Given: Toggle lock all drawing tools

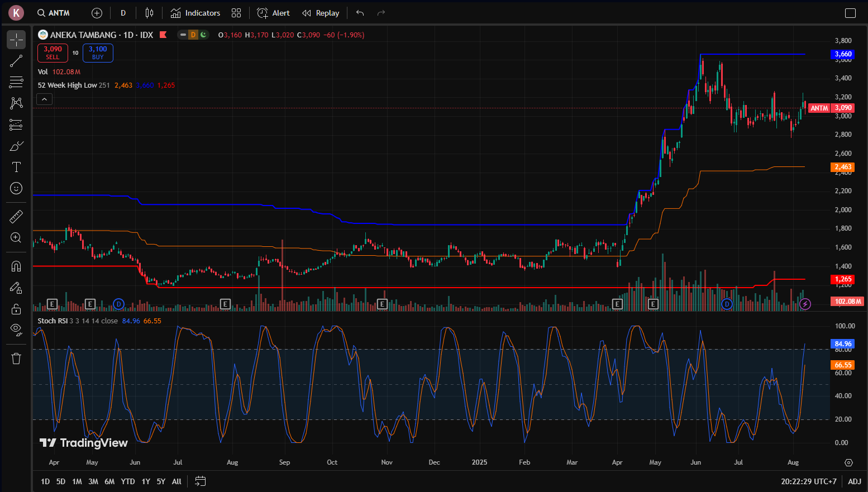Looking at the screenshot, I should [x=16, y=309].
